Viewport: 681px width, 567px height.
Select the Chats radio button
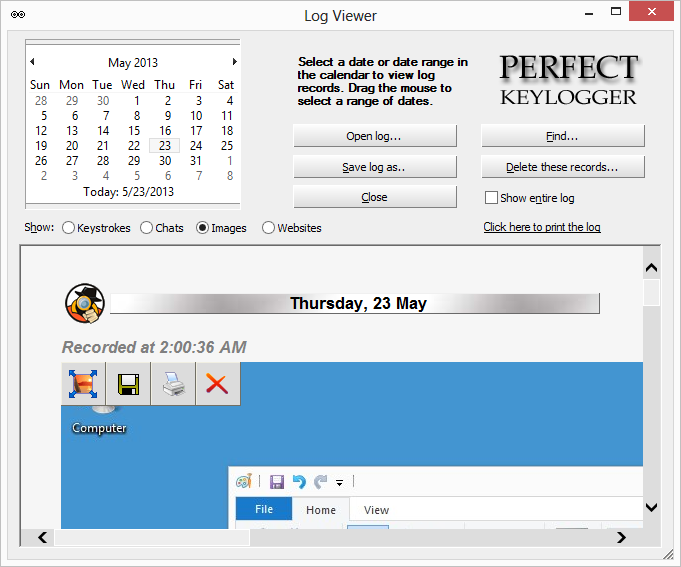tap(147, 228)
